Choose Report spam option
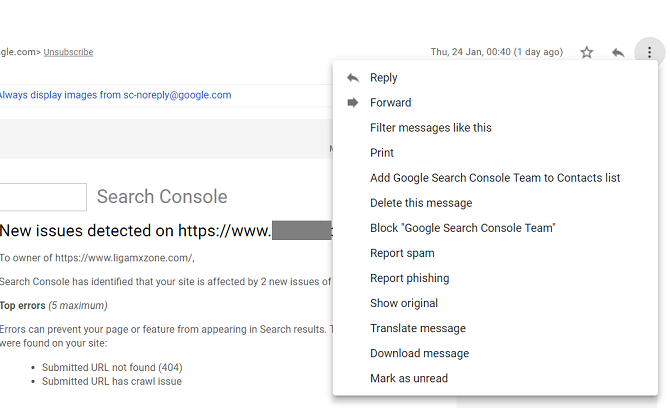Viewport: 670px width, 408px height. [x=495, y=253]
